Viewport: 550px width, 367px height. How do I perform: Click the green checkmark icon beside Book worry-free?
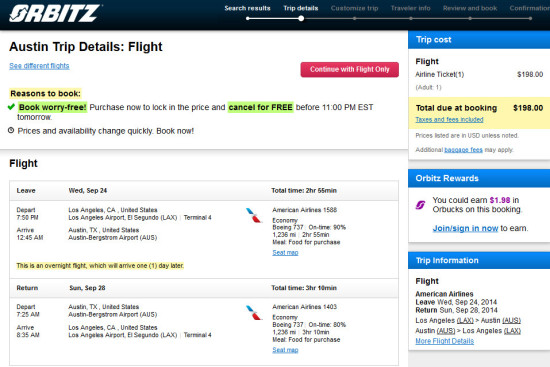pos(11,107)
